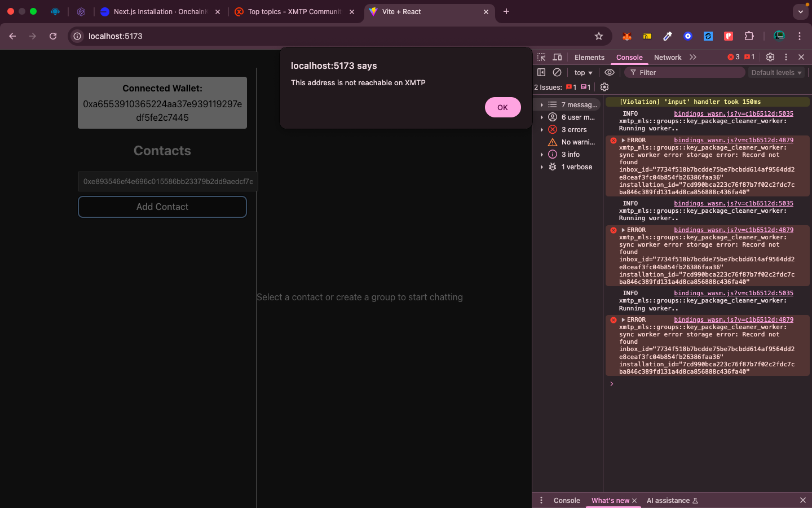Click the Add Contact button

pos(162,207)
